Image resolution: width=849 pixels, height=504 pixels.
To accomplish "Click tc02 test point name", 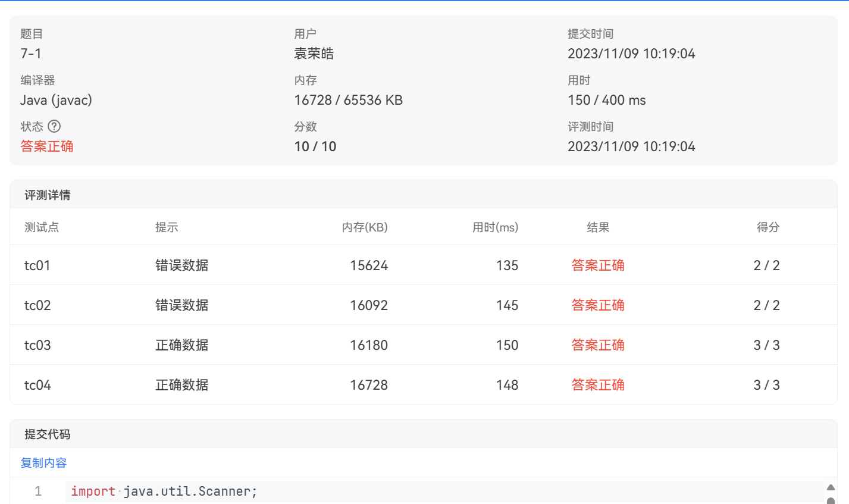I will pos(37,305).
